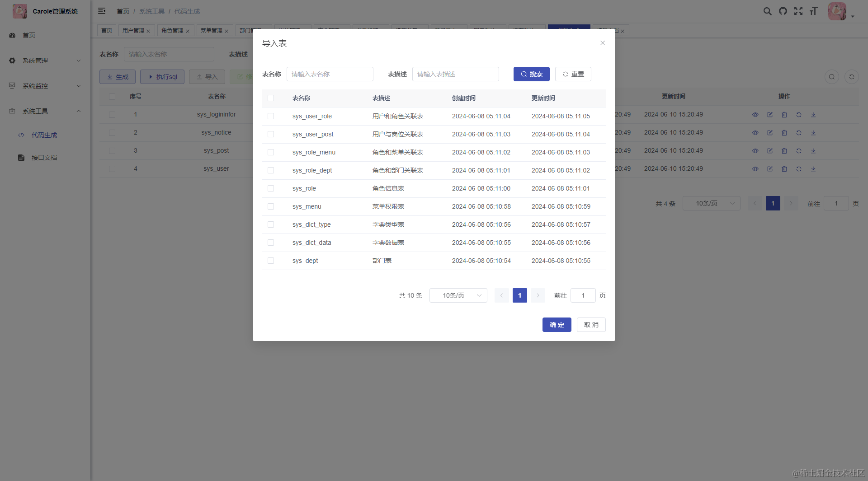Screen dimensions: 868x481
Task: Focus the dialog 表描述 input field
Action: [x=456, y=74]
